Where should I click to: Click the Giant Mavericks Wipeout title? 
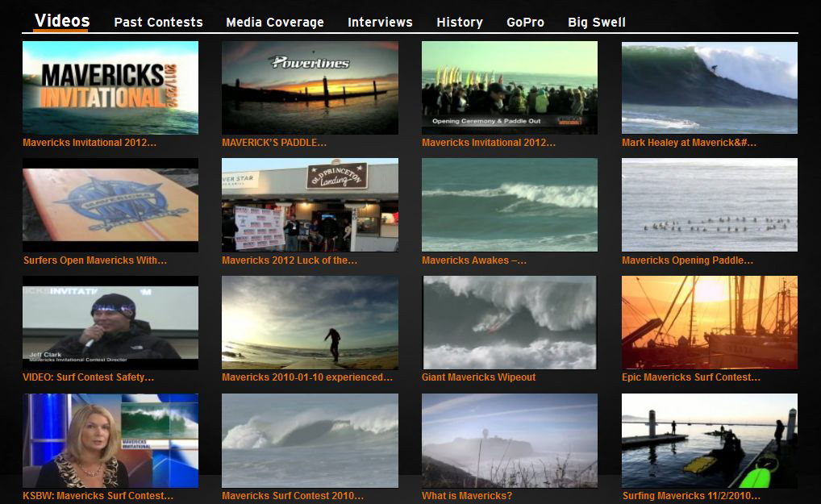pyautogui.click(x=478, y=377)
